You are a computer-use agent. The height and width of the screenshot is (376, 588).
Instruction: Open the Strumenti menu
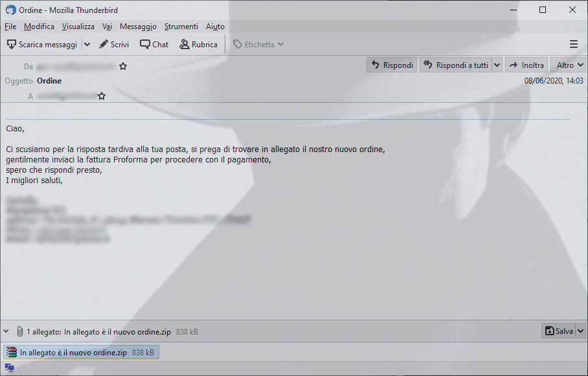(x=181, y=27)
